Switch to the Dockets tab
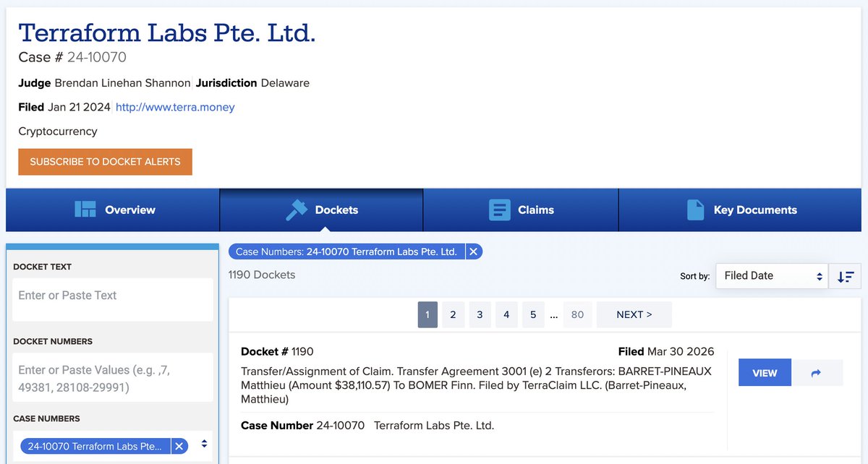868x464 pixels. pos(321,210)
